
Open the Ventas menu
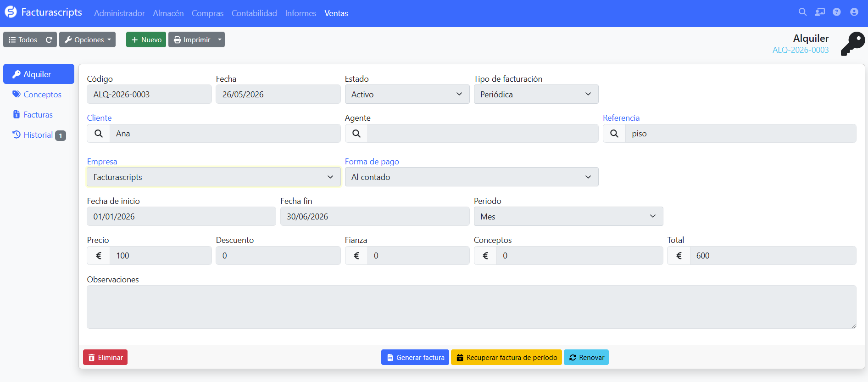pos(336,13)
